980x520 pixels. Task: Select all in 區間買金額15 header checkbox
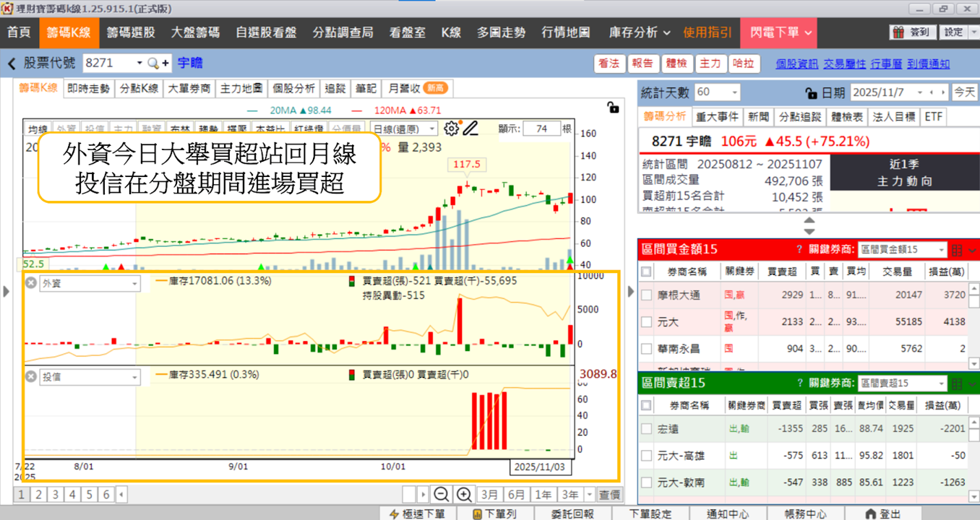[x=647, y=272]
